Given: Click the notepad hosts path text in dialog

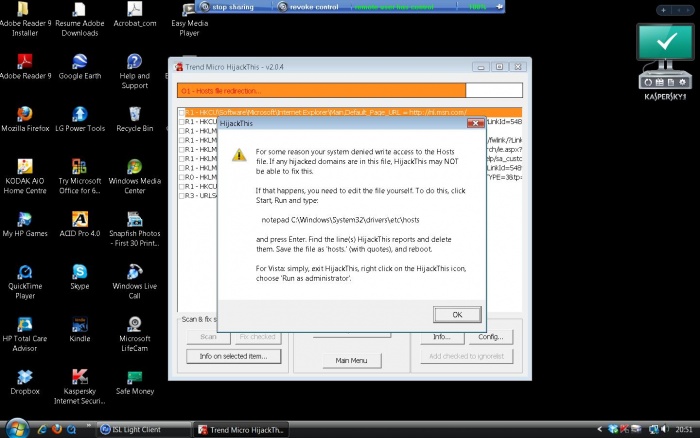Looking at the screenshot, I should (x=340, y=220).
